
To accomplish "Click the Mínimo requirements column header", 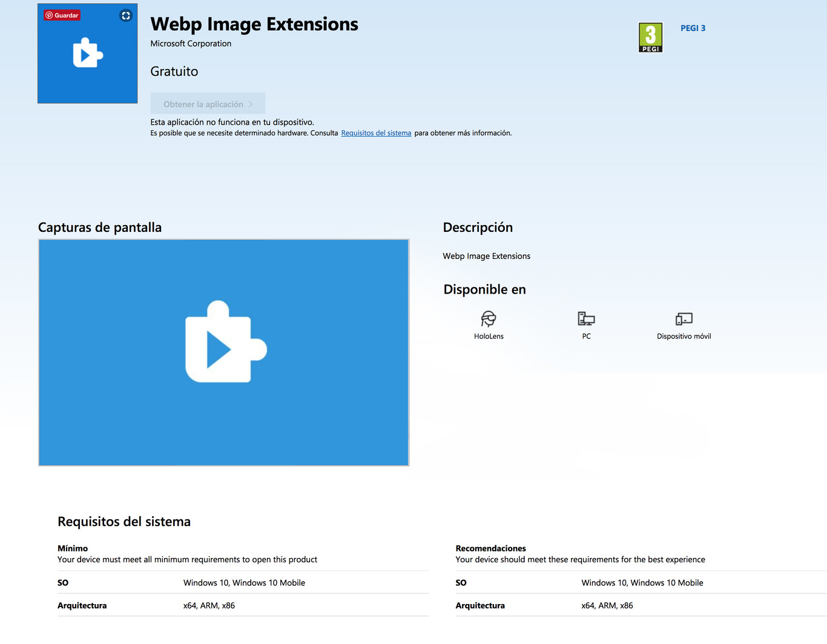I will coord(73,548).
